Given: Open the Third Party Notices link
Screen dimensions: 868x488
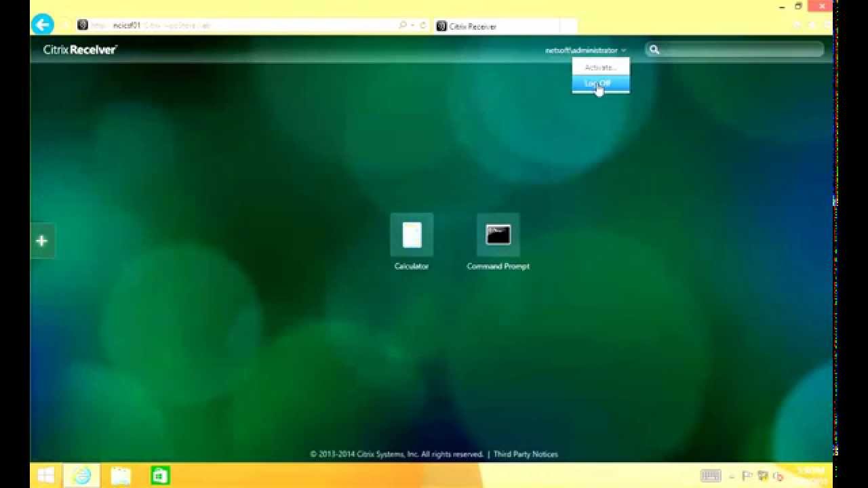Looking at the screenshot, I should point(526,454).
